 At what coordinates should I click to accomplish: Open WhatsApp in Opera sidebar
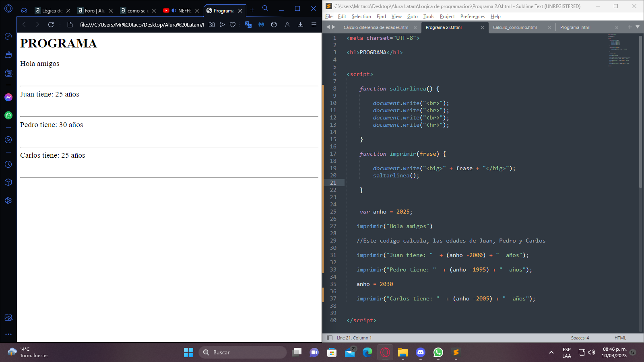tap(8, 115)
